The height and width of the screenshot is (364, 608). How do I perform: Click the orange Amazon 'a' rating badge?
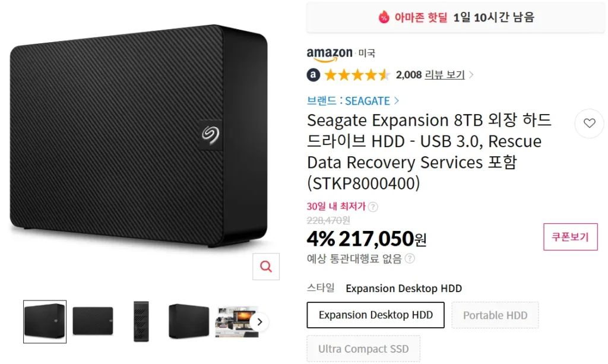pyautogui.click(x=313, y=75)
